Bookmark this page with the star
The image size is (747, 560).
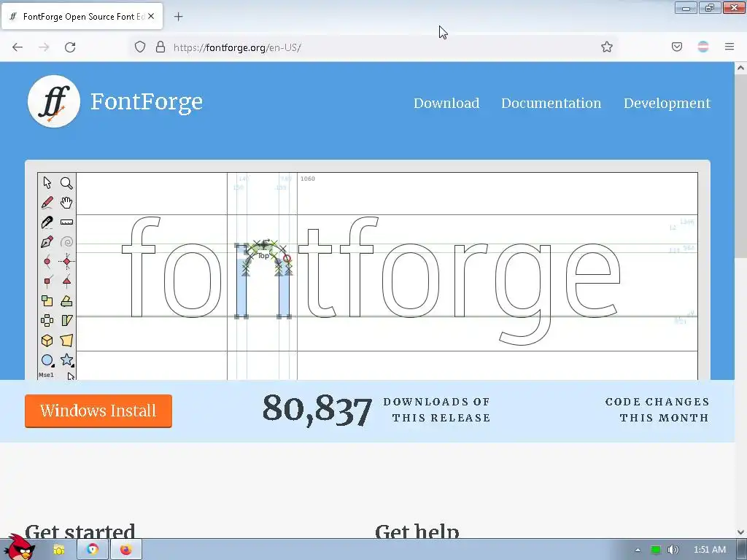click(606, 47)
